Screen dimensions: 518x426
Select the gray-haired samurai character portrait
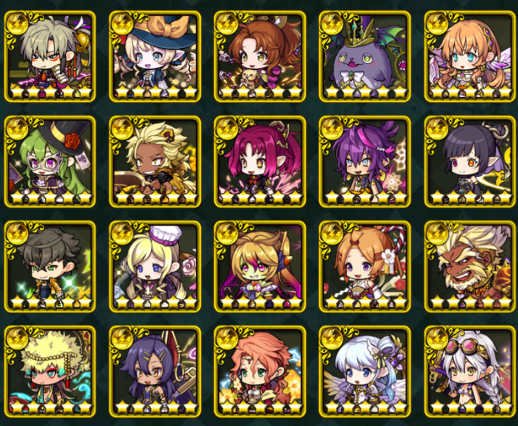50,56
